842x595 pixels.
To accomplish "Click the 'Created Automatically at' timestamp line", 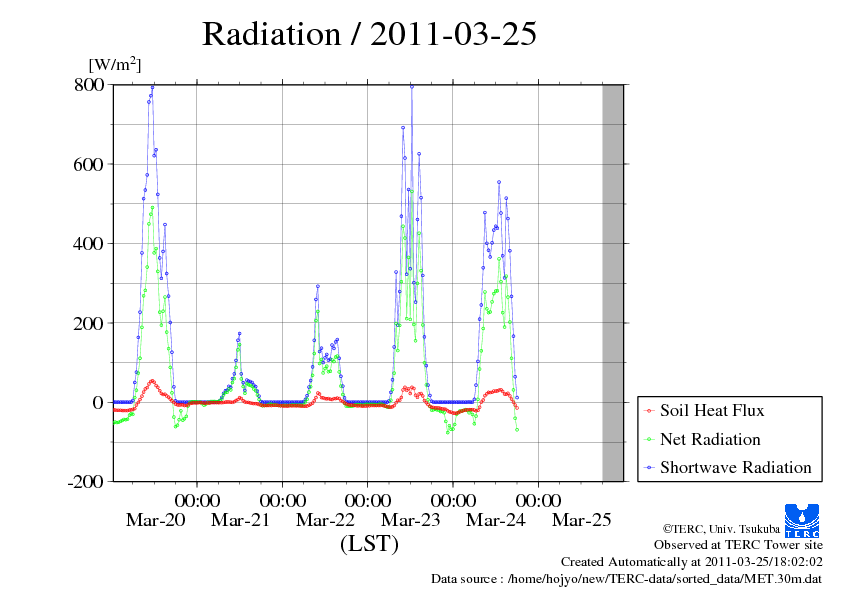I will [x=692, y=562].
